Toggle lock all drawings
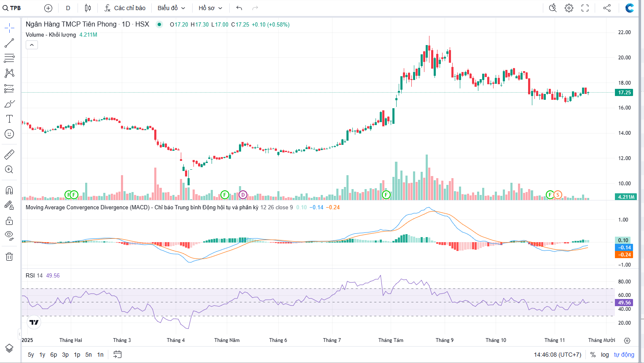 click(x=9, y=221)
